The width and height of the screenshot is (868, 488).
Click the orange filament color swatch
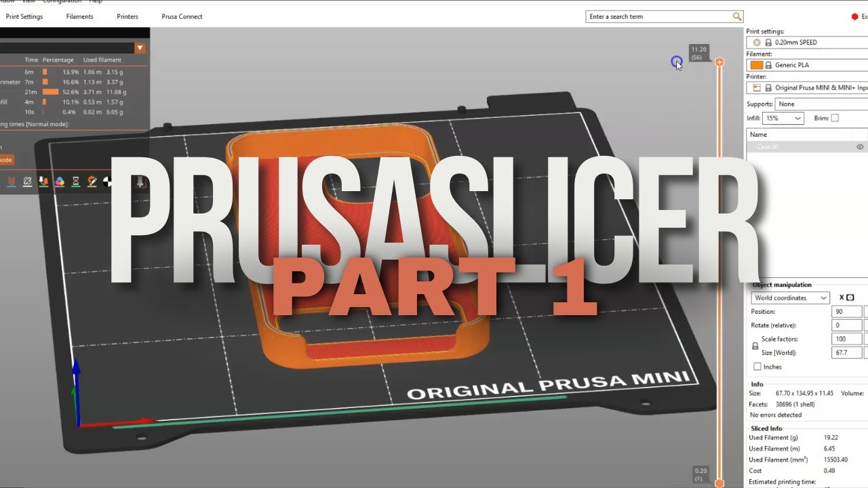(x=756, y=65)
